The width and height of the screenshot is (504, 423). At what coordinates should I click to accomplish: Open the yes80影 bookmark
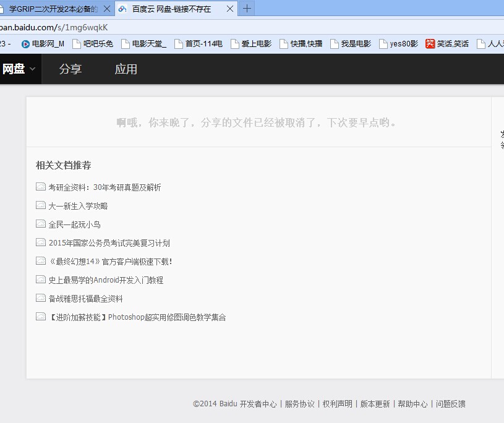tap(399, 44)
